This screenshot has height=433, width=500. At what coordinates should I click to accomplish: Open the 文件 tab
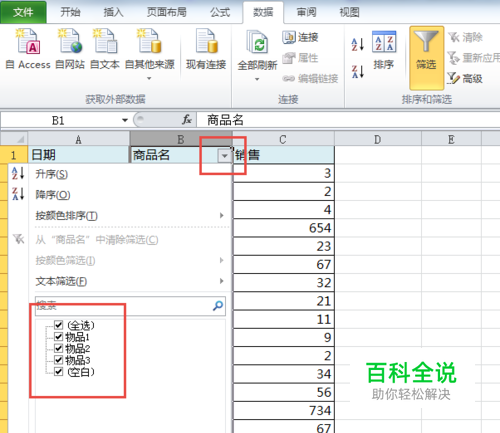[x=23, y=12]
